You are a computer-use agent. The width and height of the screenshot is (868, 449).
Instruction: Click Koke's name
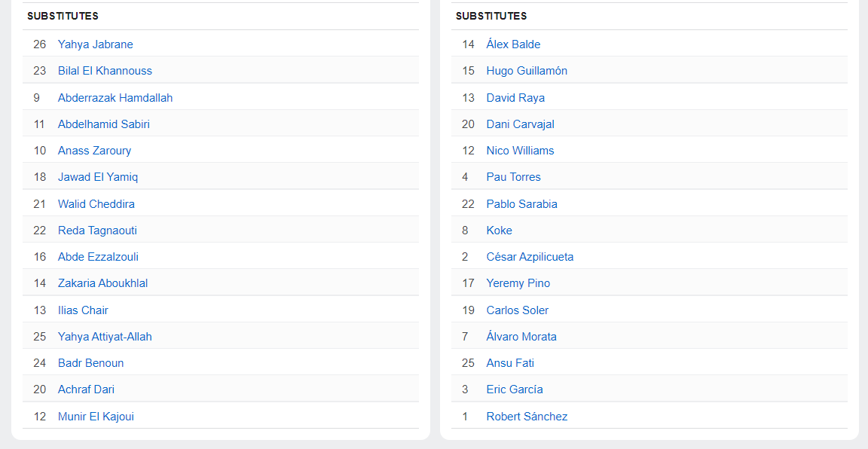(x=499, y=231)
